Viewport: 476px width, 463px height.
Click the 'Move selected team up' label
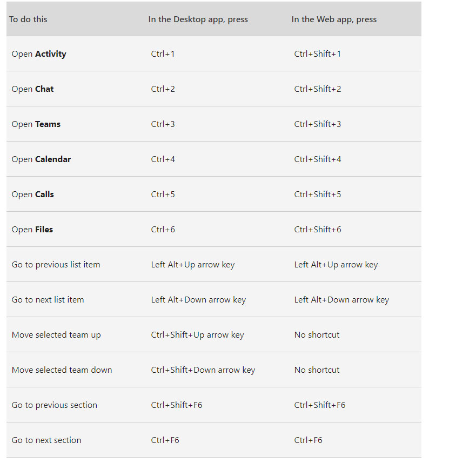(56, 335)
